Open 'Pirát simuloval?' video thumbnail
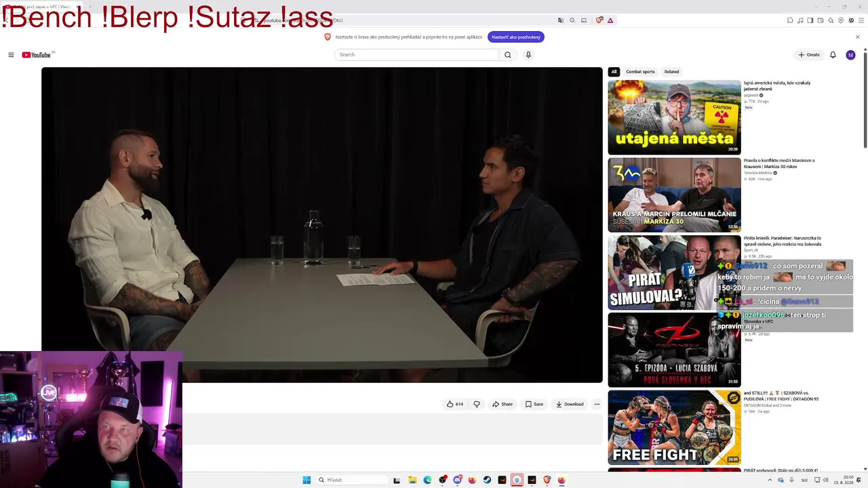Screen dimensions: 868x488 click(674, 272)
